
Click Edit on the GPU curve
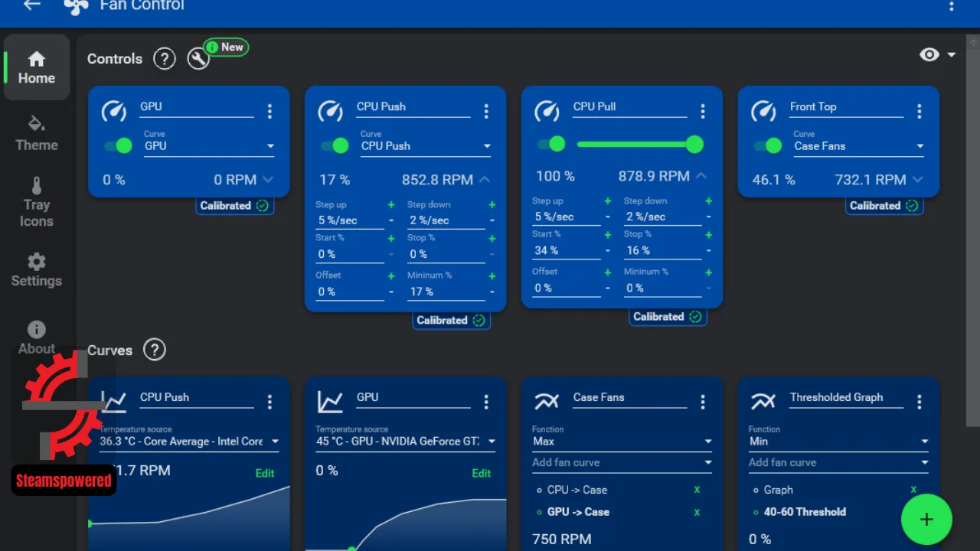pos(482,473)
